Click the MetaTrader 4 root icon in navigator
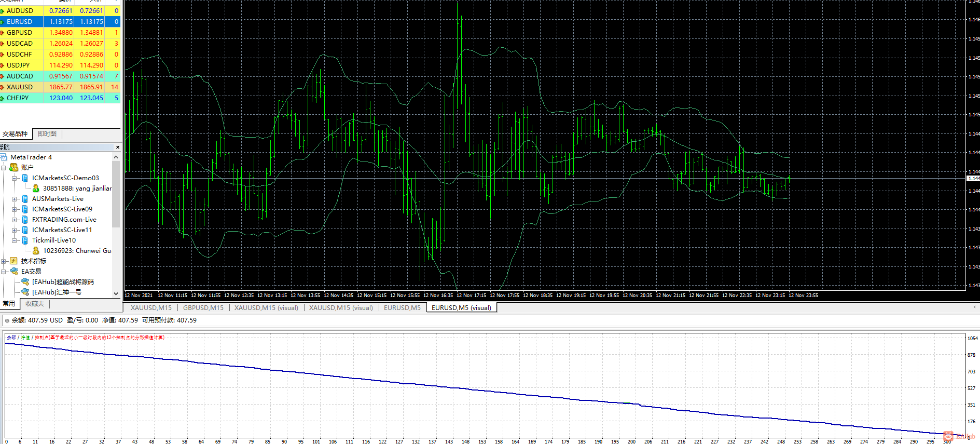Viewport: 980px width, 444px height. tap(4, 157)
